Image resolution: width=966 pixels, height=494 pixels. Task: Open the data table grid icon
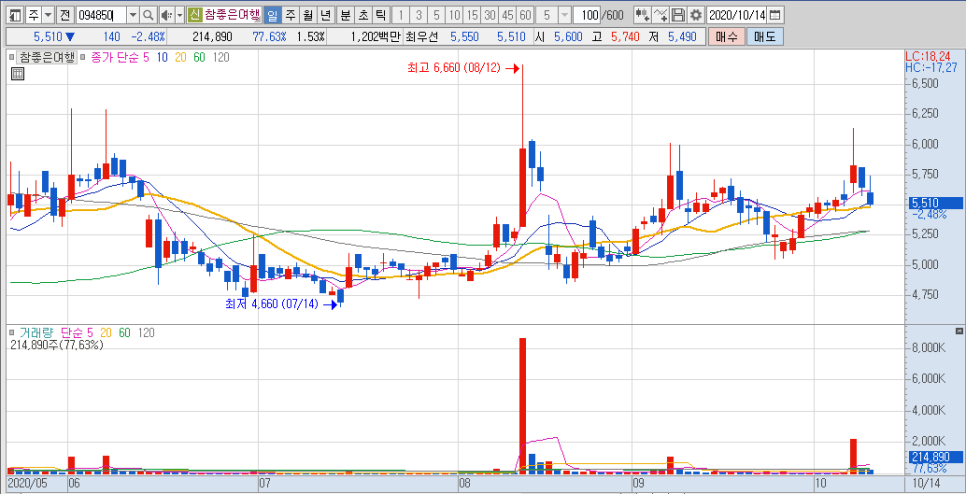(x=17, y=75)
